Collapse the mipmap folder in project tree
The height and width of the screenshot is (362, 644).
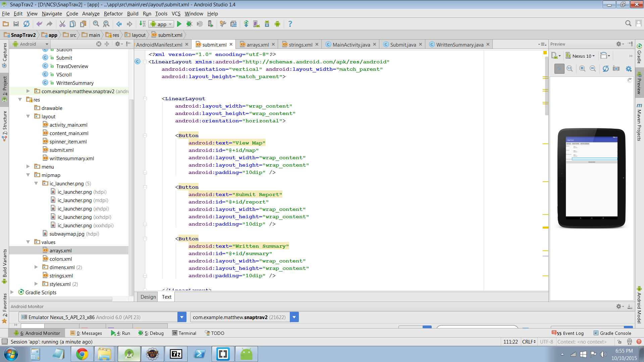[28, 175]
